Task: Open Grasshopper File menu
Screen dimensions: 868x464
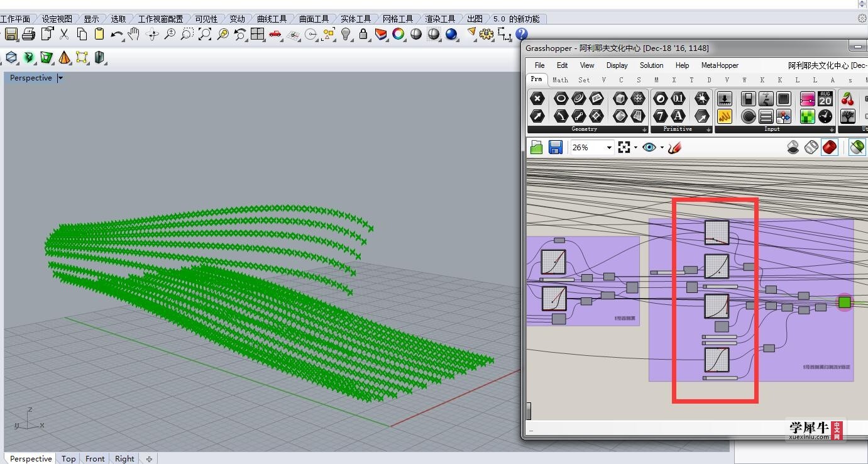Action: coord(539,65)
